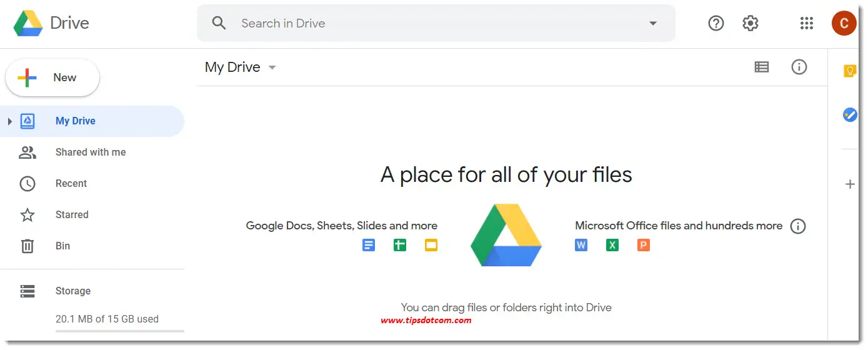Viewport: 868px width, 350px height.
Task: Show the view details info panel
Action: point(799,67)
